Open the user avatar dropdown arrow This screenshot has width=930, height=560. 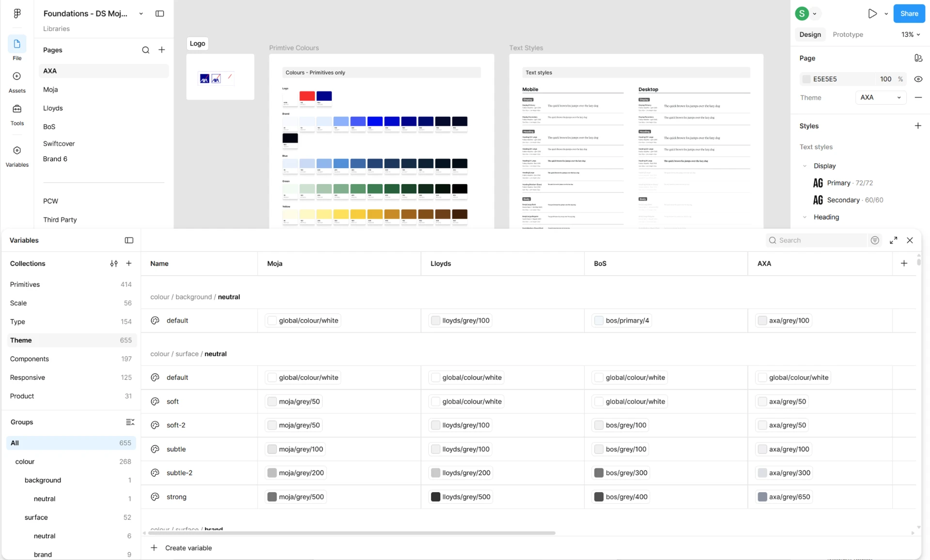(815, 14)
